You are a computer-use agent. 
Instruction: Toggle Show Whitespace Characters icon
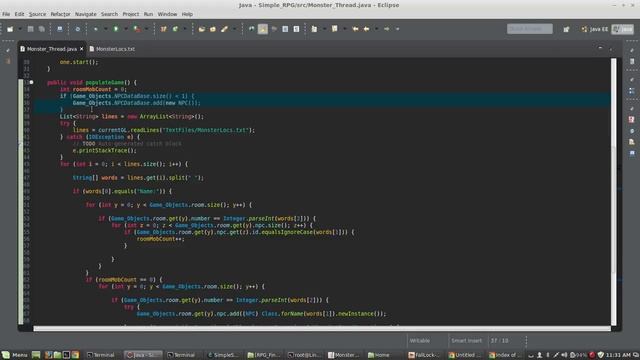[x=296, y=29]
